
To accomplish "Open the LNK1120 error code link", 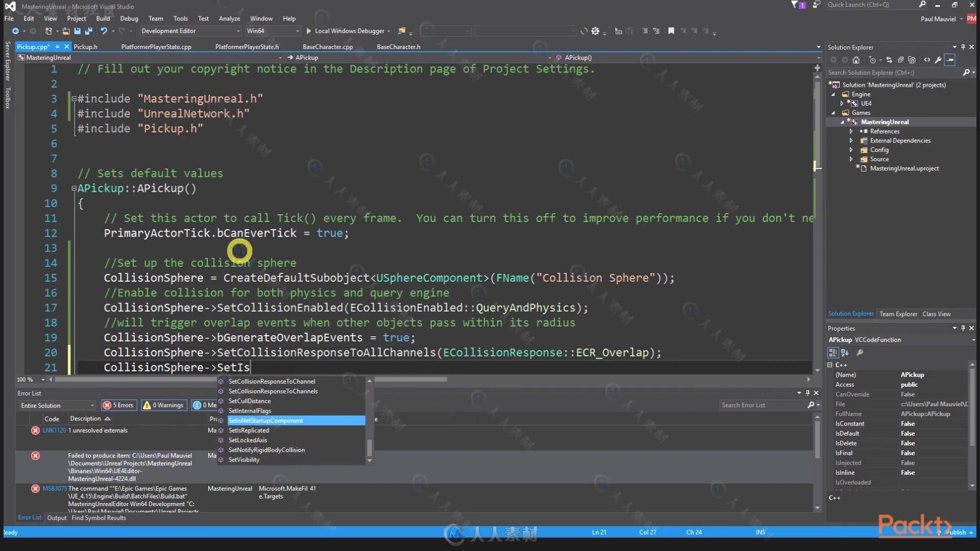I will click(54, 431).
